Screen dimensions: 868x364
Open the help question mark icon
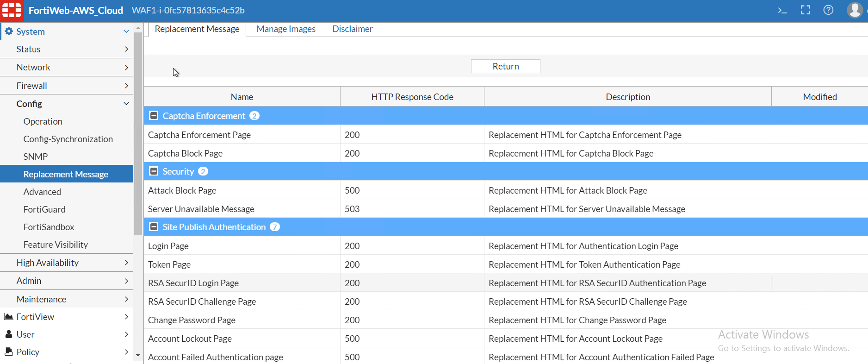coord(828,10)
